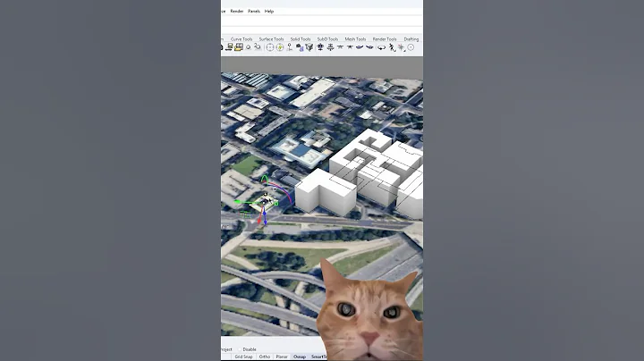The image size is (644, 361).
Task: Click the rotate view loop arrow icon
Action: point(381,47)
